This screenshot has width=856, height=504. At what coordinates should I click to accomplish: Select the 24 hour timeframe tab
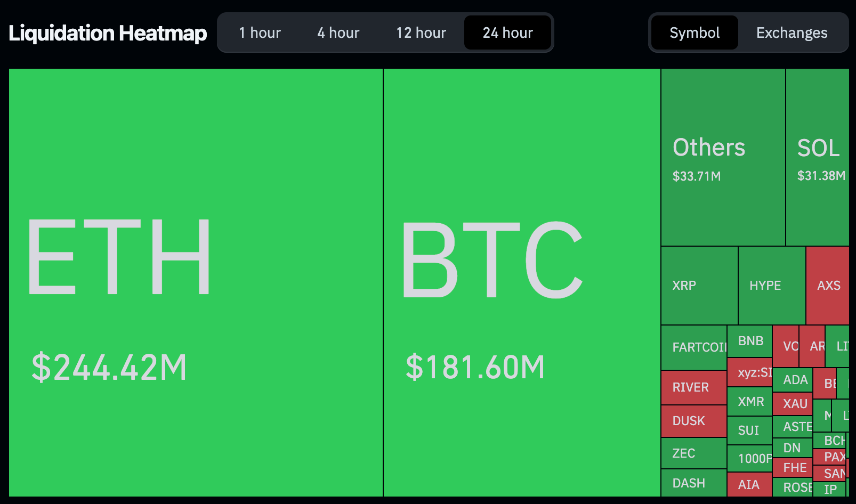[x=507, y=33]
